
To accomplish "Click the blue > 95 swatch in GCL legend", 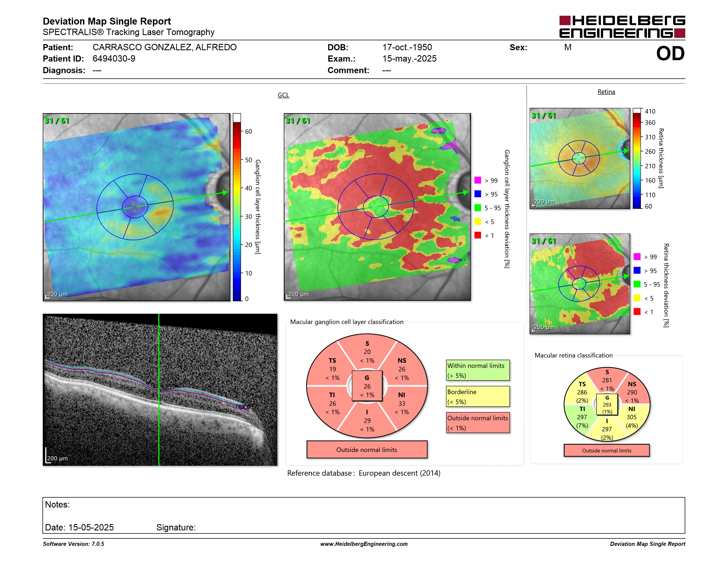I will [478, 194].
